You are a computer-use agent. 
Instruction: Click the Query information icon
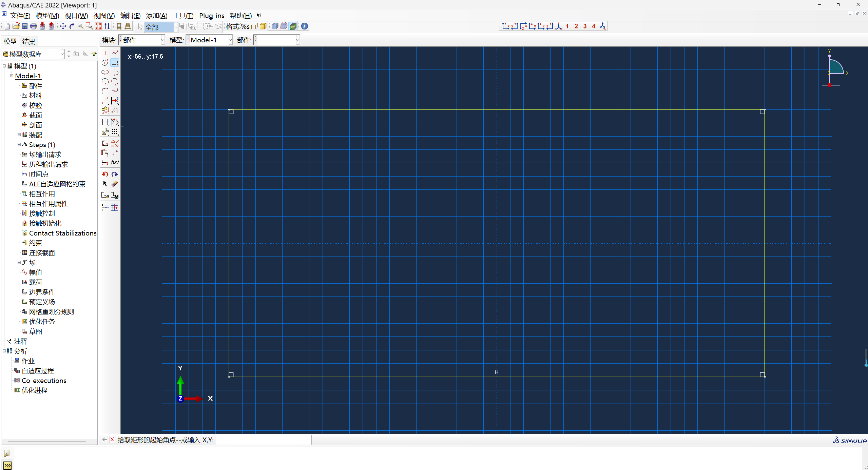click(x=305, y=26)
